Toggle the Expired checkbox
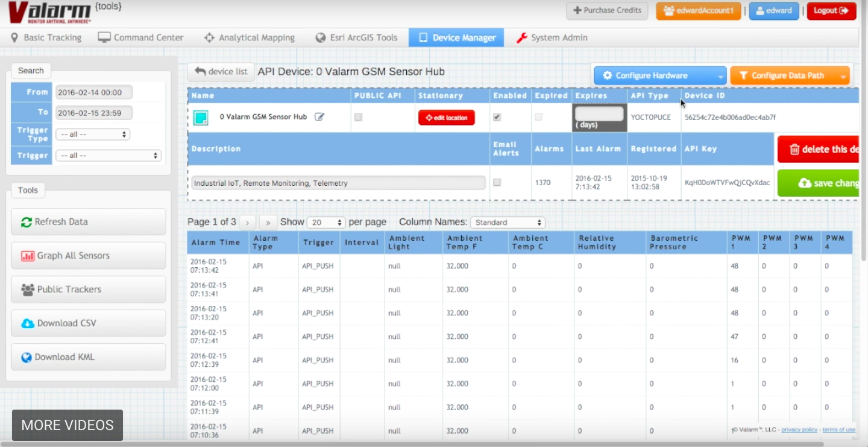 pyautogui.click(x=538, y=117)
